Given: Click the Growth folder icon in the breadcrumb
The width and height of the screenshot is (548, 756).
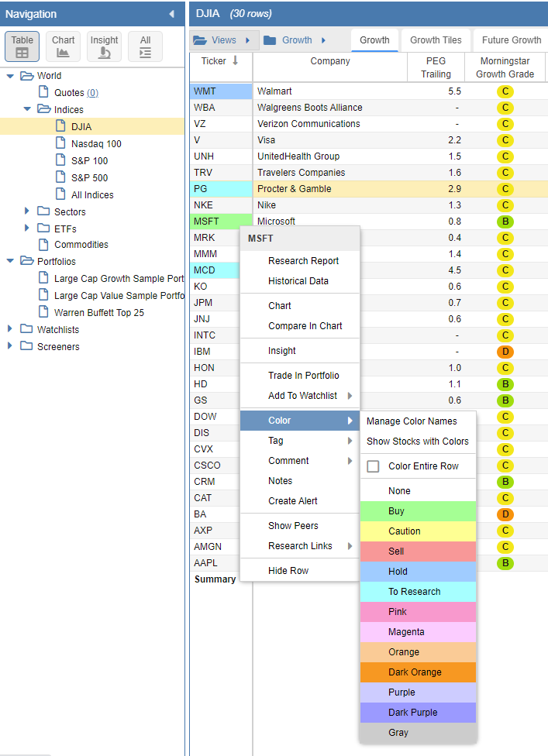Looking at the screenshot, I should (x=270, y=40).
